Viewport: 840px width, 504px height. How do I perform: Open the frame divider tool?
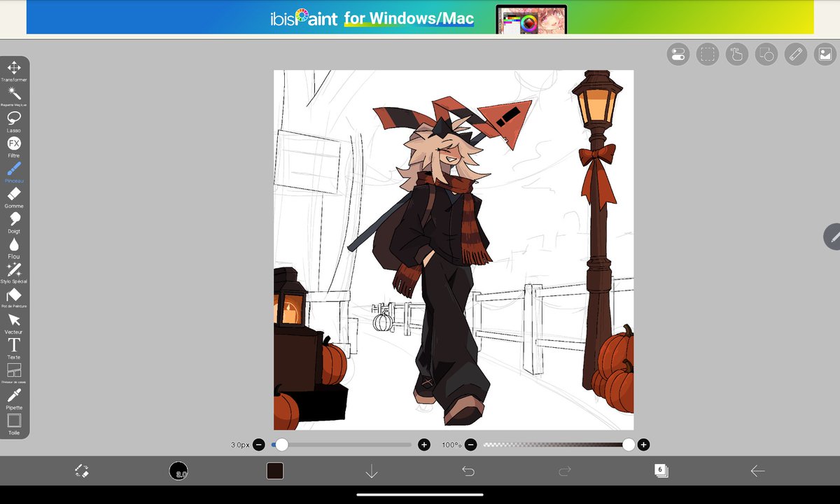click(x=14, y=374)
